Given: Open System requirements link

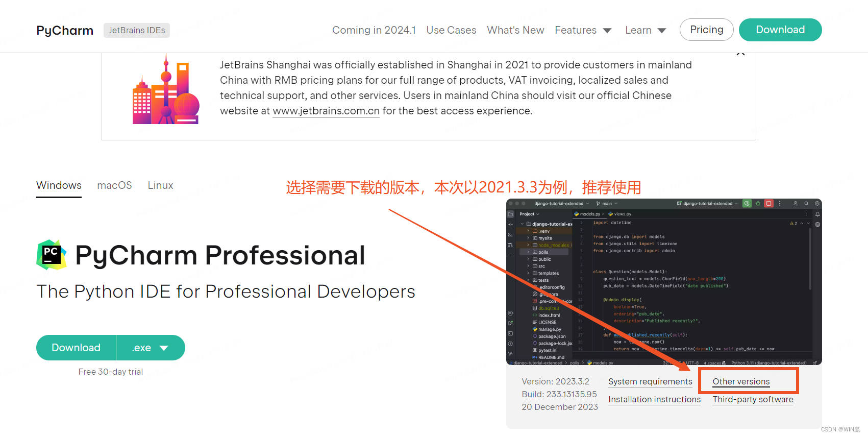Looking at the screenshot, I should (650, 381).
